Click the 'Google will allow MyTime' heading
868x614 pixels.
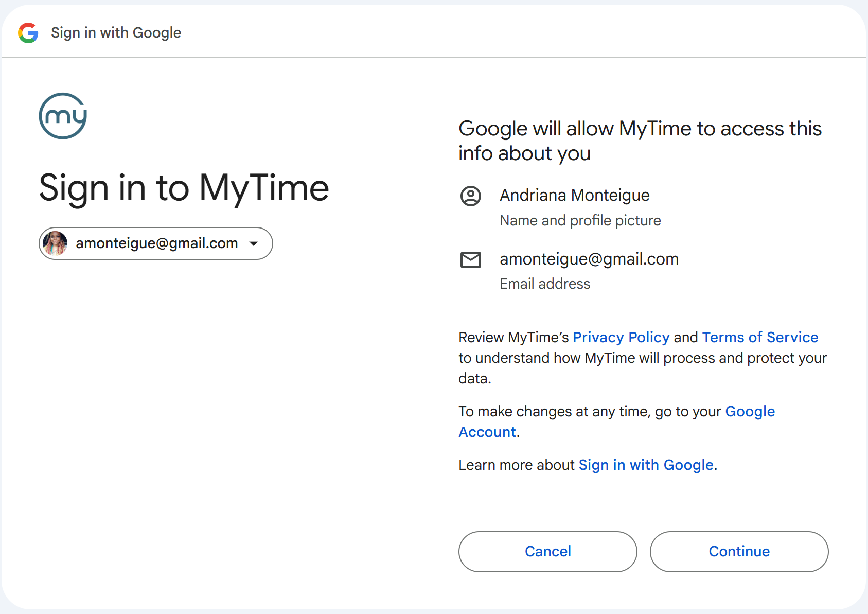click(x=640, y=141)
